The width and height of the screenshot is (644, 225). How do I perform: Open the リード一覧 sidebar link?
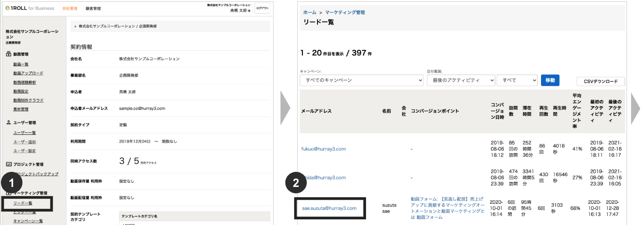coord(23,203)
